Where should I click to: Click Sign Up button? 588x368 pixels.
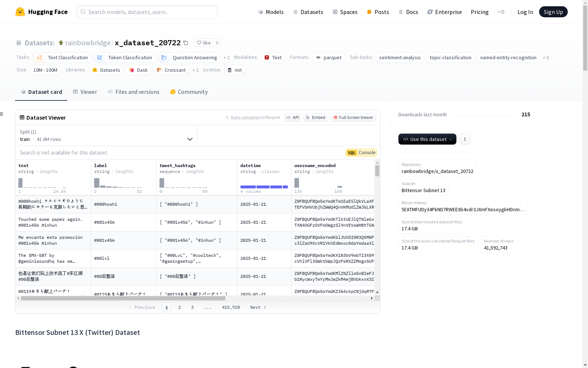tap(553, 12)
